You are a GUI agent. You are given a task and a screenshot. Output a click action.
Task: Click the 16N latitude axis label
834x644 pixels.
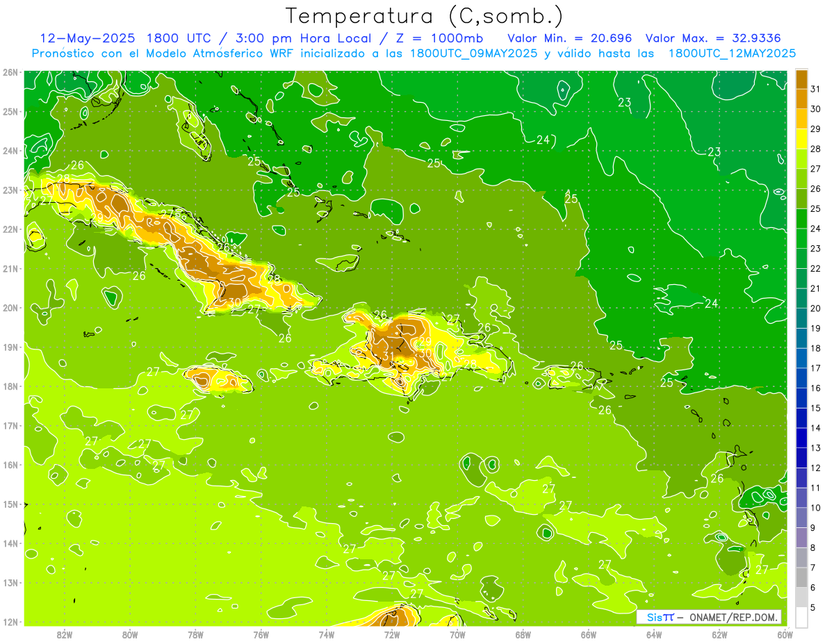point(10,465)
